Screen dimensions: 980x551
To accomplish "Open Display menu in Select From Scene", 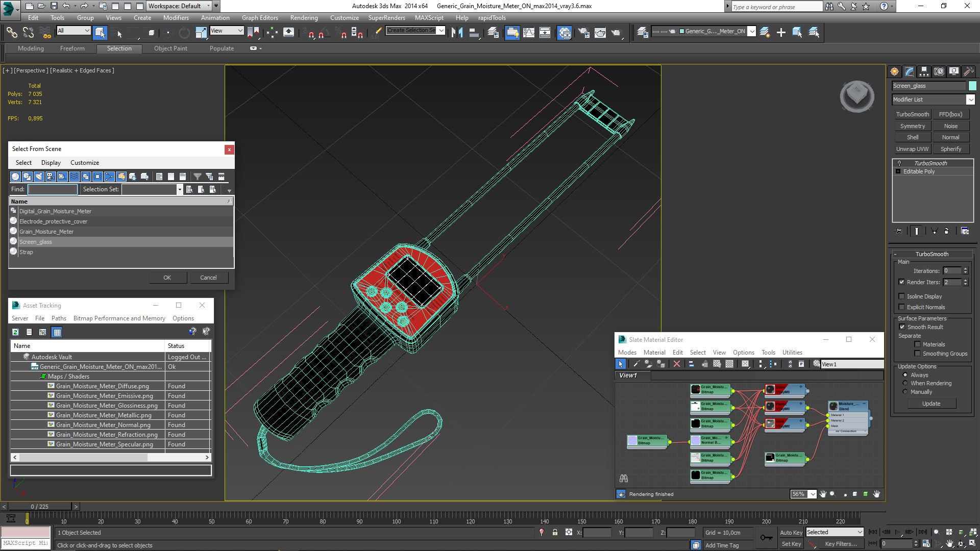I will pyautogui.click(x=51, y=163).
